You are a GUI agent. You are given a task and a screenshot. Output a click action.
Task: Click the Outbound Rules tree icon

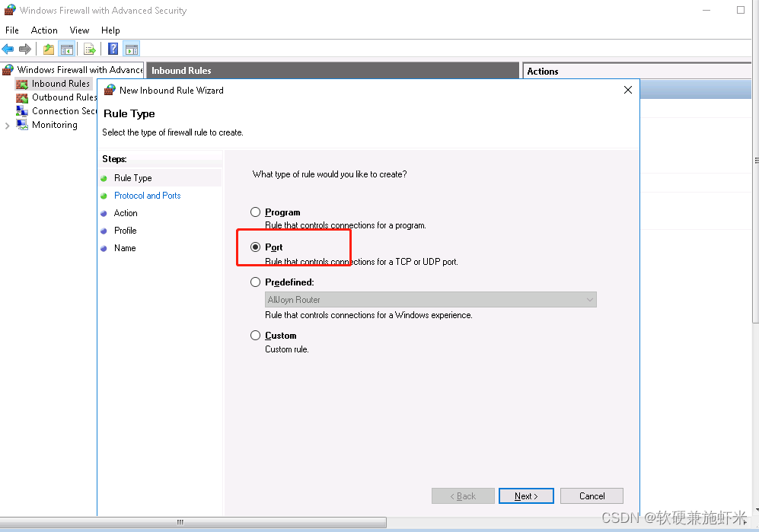coord(22,97)
